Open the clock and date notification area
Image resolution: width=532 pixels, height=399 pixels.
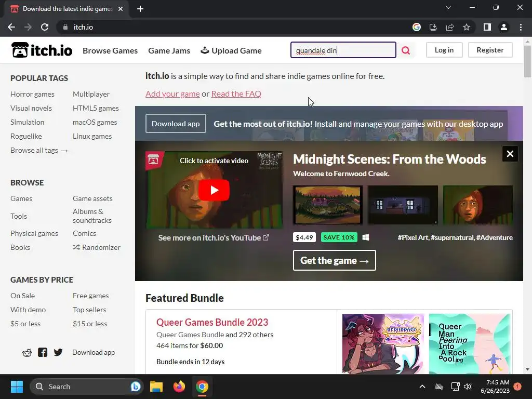pyautogui.click(x=495, y=387)
